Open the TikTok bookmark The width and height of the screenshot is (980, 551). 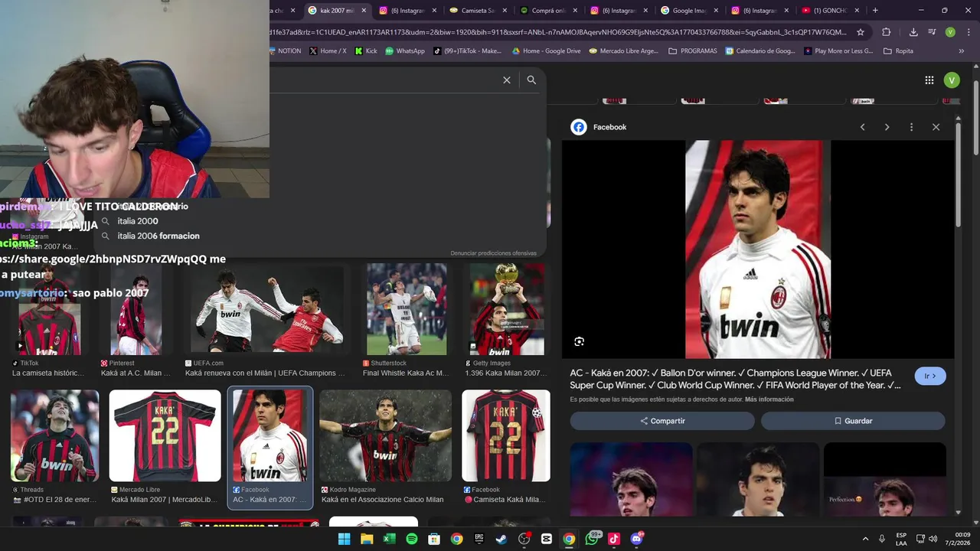click(x=467, y=51)
